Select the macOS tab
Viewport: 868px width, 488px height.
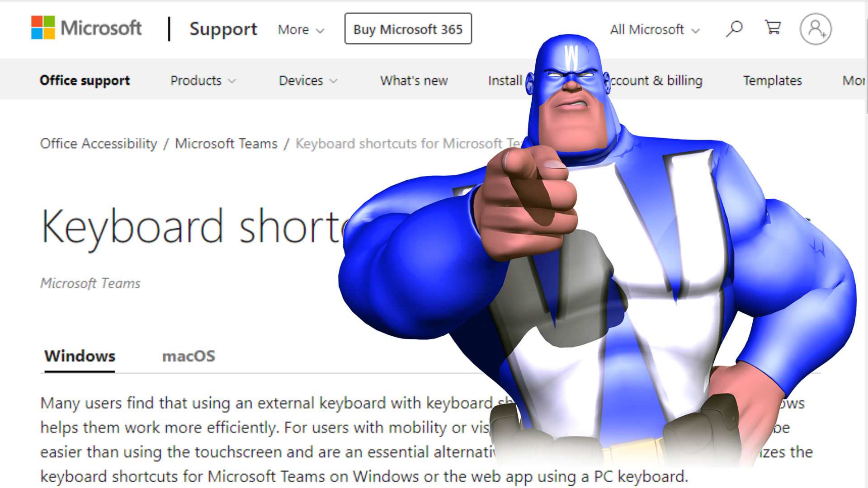189,356
